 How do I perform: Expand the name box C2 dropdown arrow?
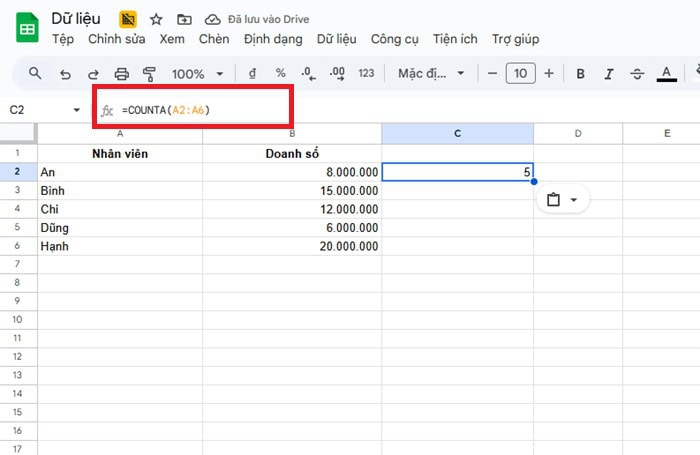point(76,110)
